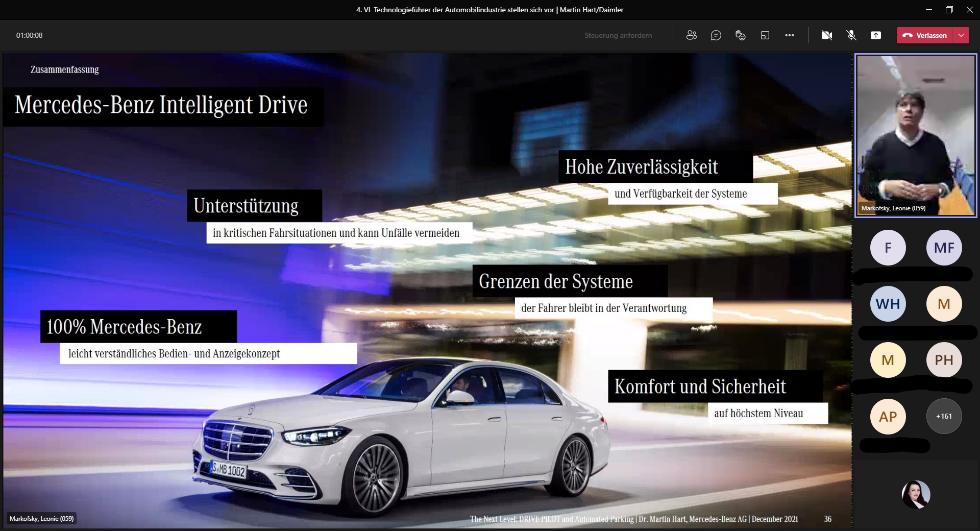Select participant avatar PH
The height and width of the screenshot is (531, 980).
[944, 360]
